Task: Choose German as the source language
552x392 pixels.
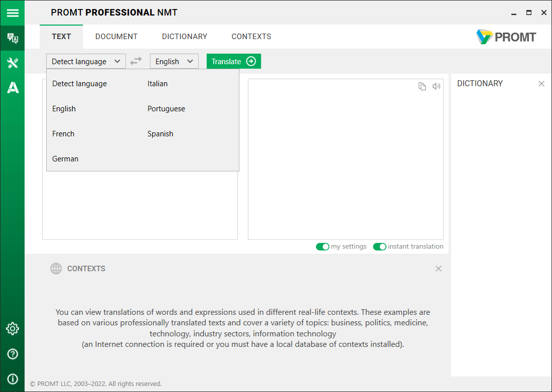Action: tap(65, 158)
